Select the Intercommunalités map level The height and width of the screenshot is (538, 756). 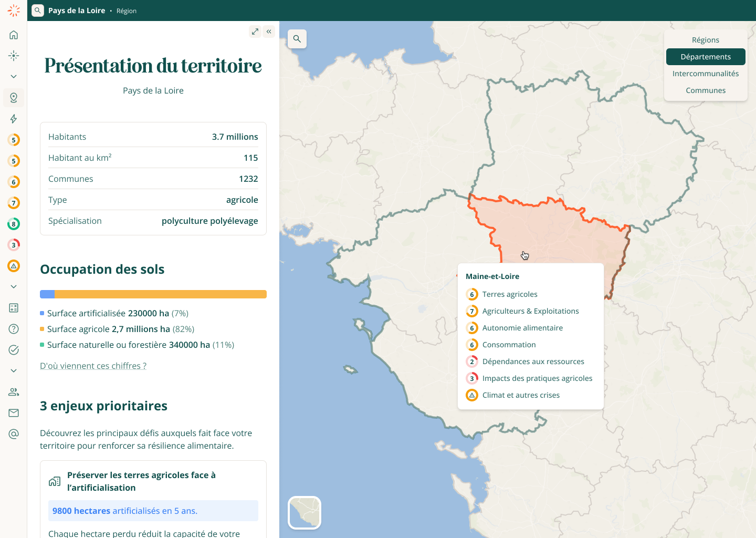[x=705, y=74]
